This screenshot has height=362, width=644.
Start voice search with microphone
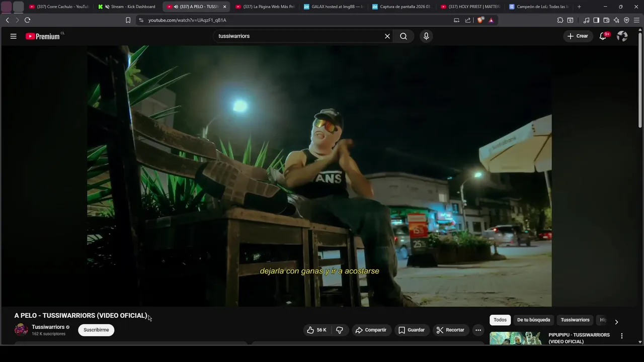426,36
